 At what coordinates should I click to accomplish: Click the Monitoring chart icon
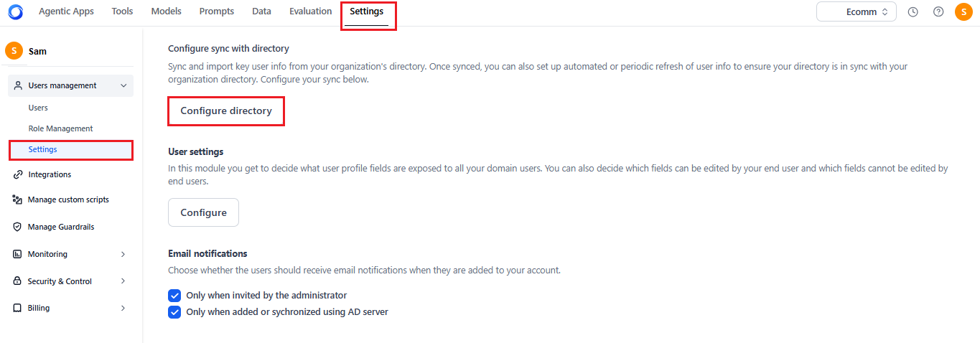click(18, 254)
